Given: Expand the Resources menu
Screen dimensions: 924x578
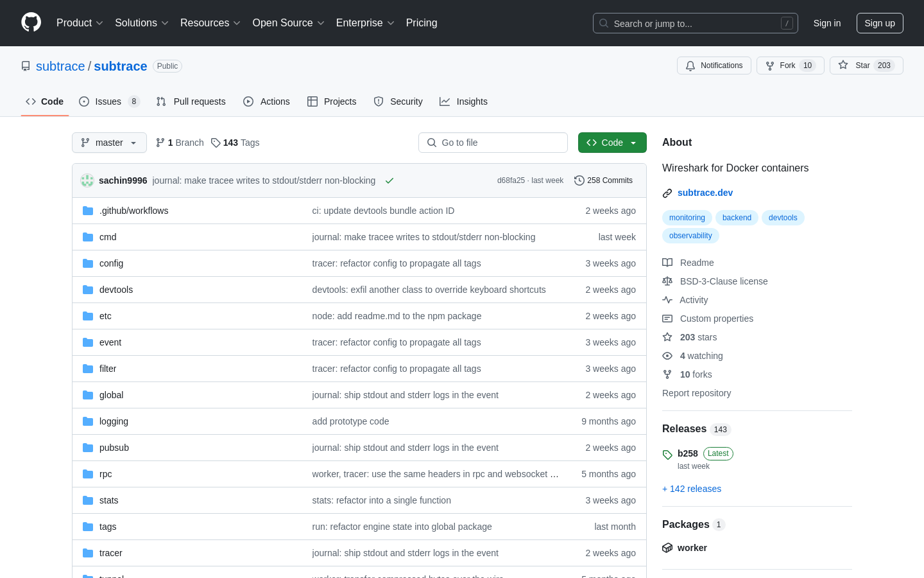Looking at the screenshot, I should (x=210, y=23).
